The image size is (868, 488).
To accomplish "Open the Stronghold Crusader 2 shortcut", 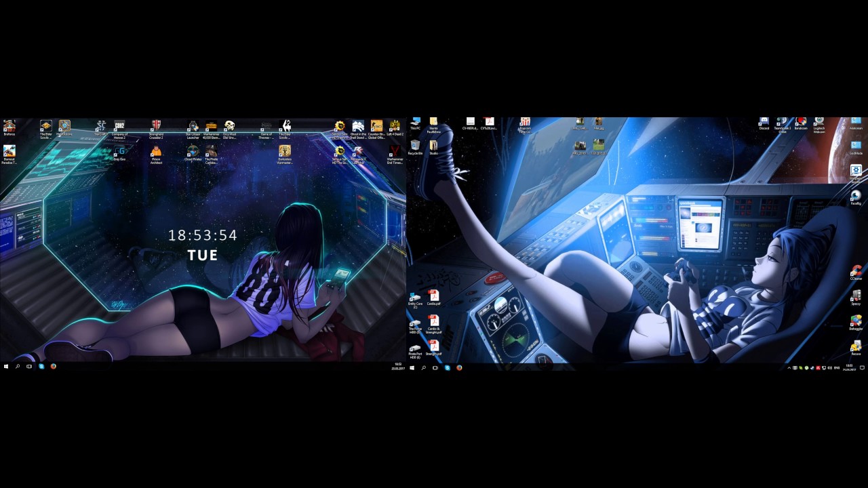I will click(x=156, y=126).
